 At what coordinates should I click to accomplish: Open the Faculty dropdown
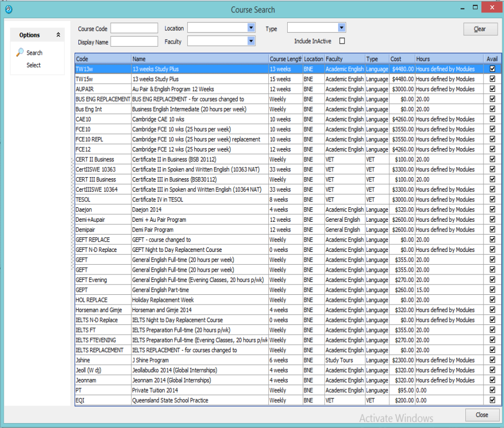[x=251, y=41]
